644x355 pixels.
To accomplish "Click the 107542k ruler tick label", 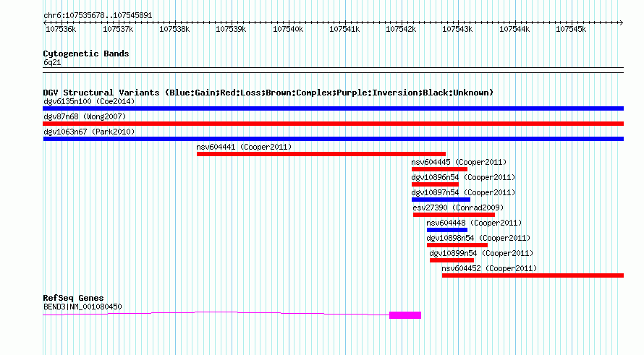I will 401,29.
